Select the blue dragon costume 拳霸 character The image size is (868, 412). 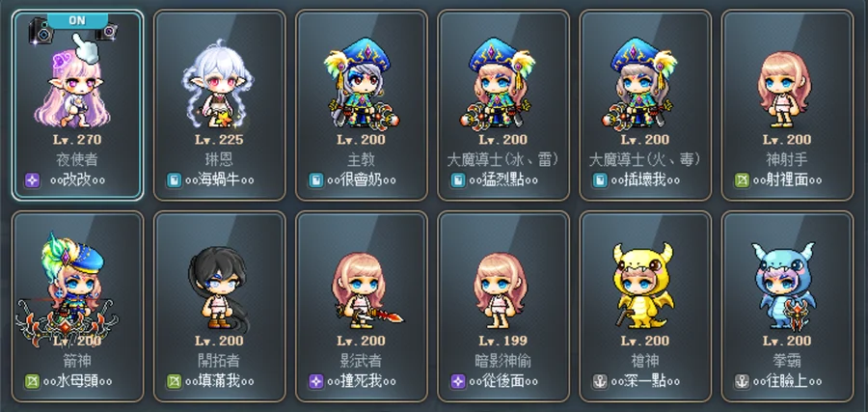[x=787, y=306]
